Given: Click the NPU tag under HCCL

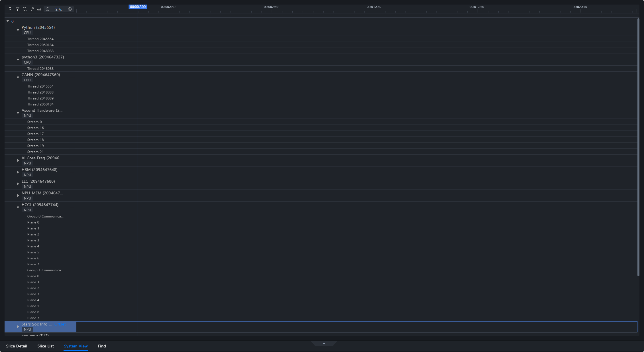Looking at the screenshot, I should (27, 210).
